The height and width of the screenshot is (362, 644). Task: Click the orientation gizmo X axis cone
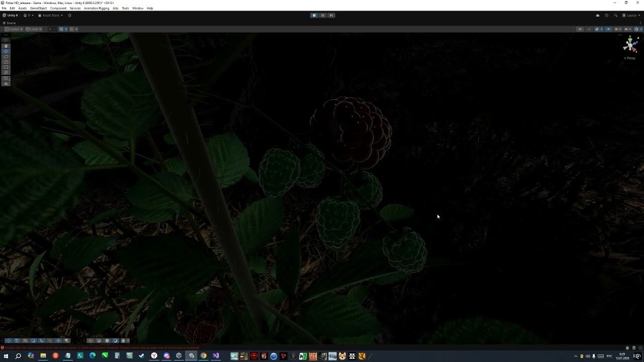(634, 50)
